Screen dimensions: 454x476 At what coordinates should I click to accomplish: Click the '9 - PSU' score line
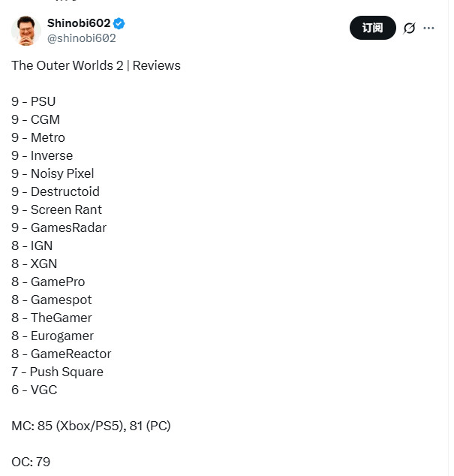[34, 101]
